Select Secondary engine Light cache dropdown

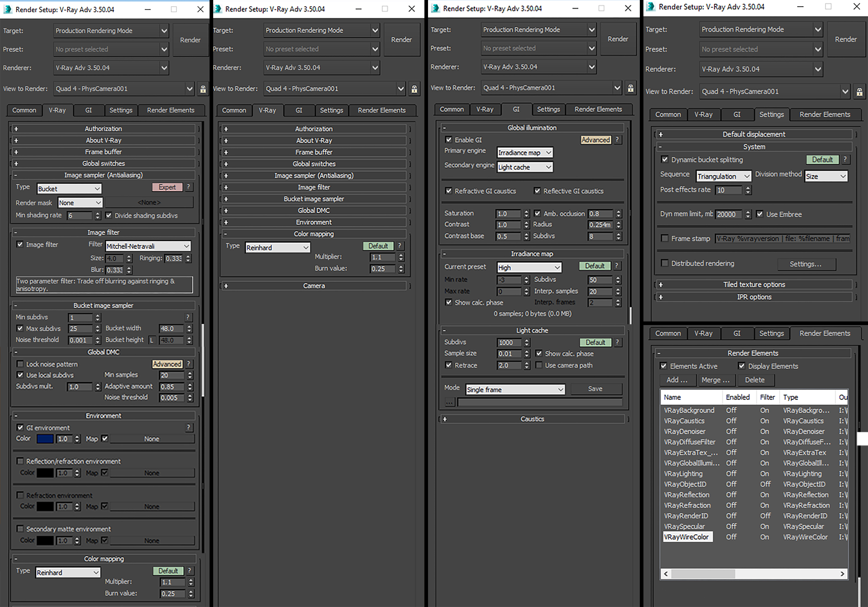pyautogui.click(x=525, y=166)
